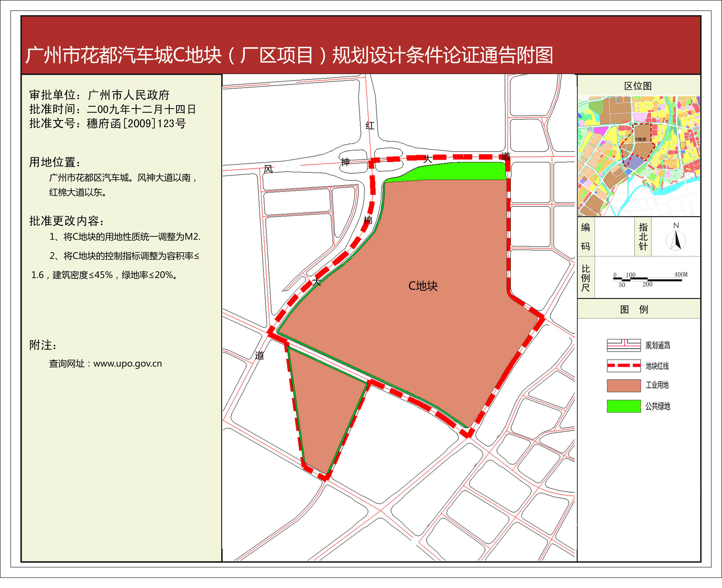Click the green public space legend swatch

[623, 406]
